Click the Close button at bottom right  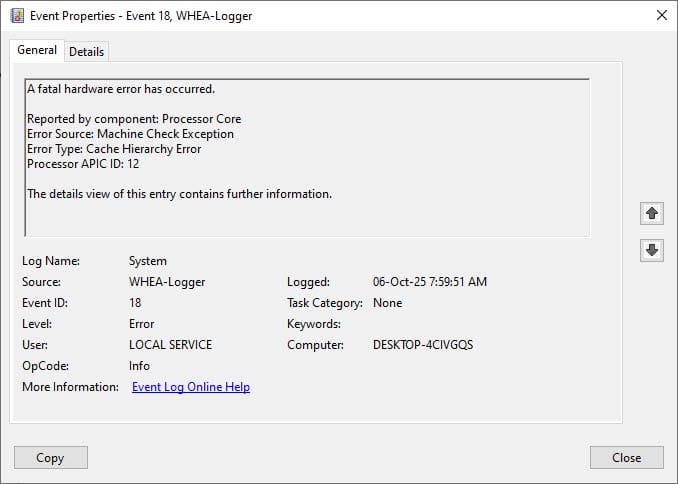(626, 457)
